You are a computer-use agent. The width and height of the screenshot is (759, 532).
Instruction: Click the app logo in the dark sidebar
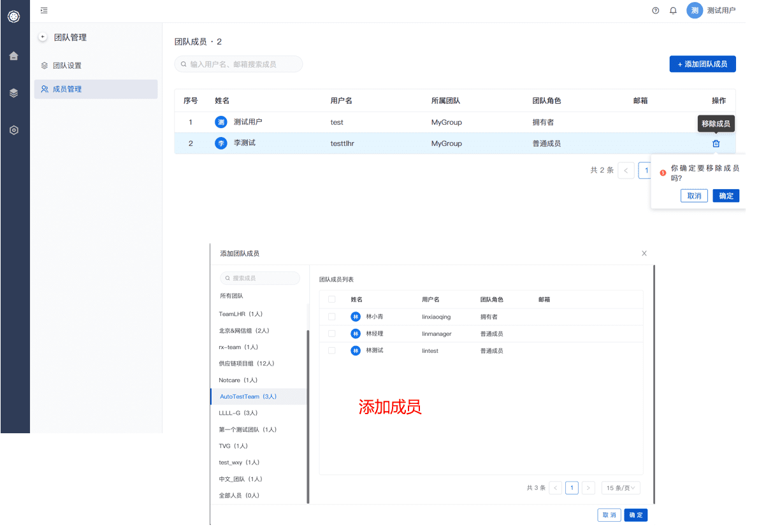click(14, 17)
